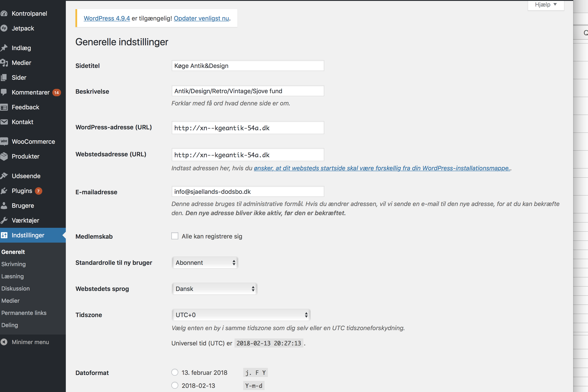The height and width of the screenshot is (392, 588).
Task: Go to Skrivning settings submenu
Action: coord(14,264)
